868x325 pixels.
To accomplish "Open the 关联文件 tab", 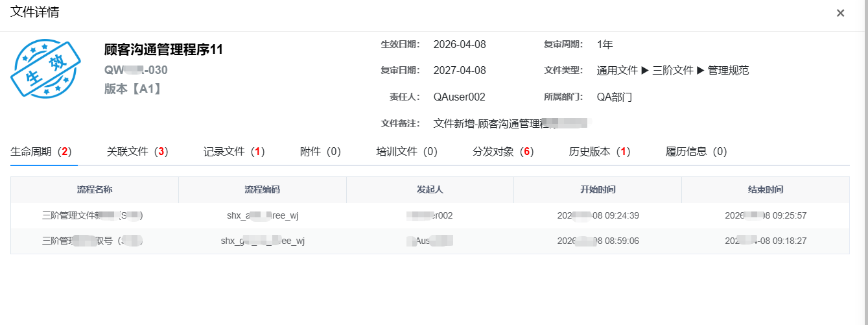I will coord(137,152).
